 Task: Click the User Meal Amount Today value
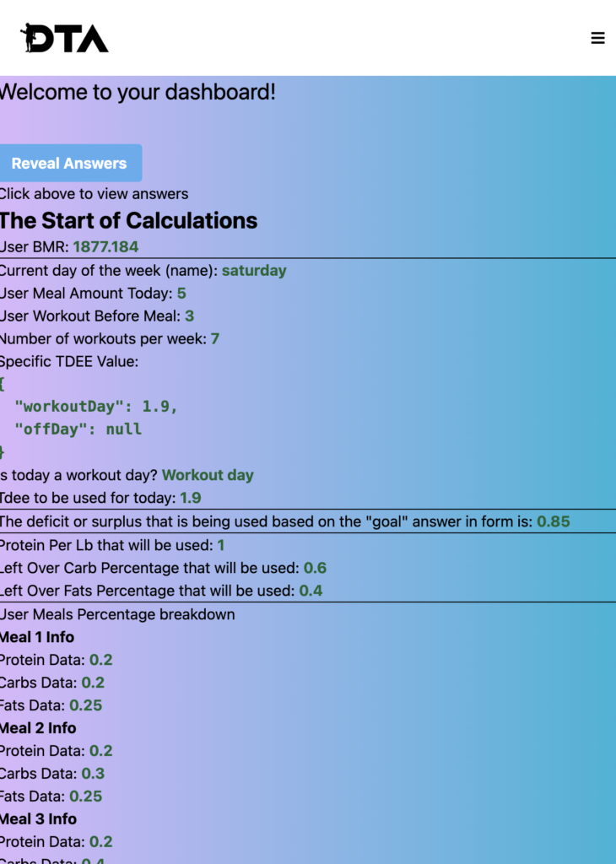point(181,294)
